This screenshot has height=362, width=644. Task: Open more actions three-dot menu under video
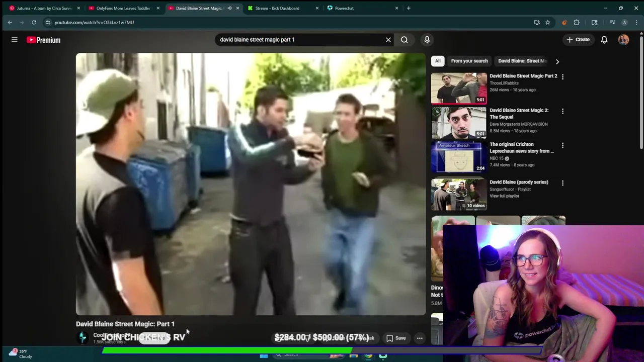coord(420,338)
